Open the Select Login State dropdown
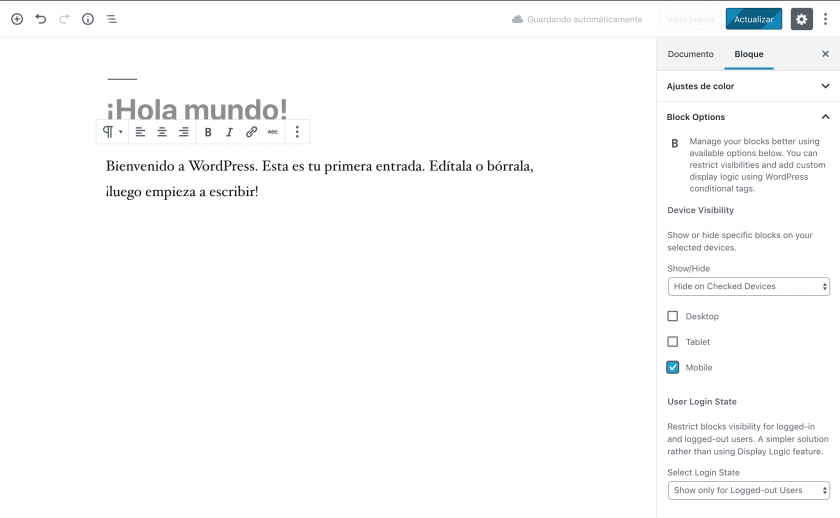Image resolution: width=840 pixels, height=518 pixels. [748, 490]
